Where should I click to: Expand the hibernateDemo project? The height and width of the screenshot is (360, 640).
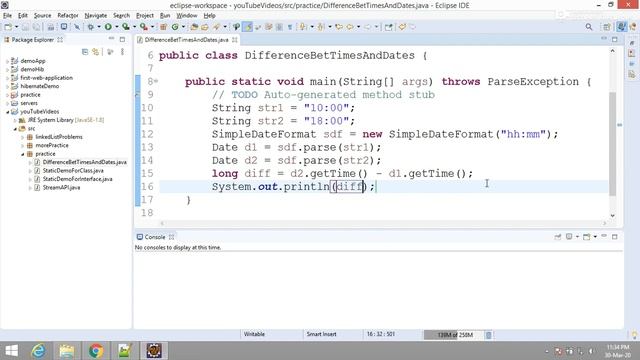pyautogui.click(x=7, y=87)
